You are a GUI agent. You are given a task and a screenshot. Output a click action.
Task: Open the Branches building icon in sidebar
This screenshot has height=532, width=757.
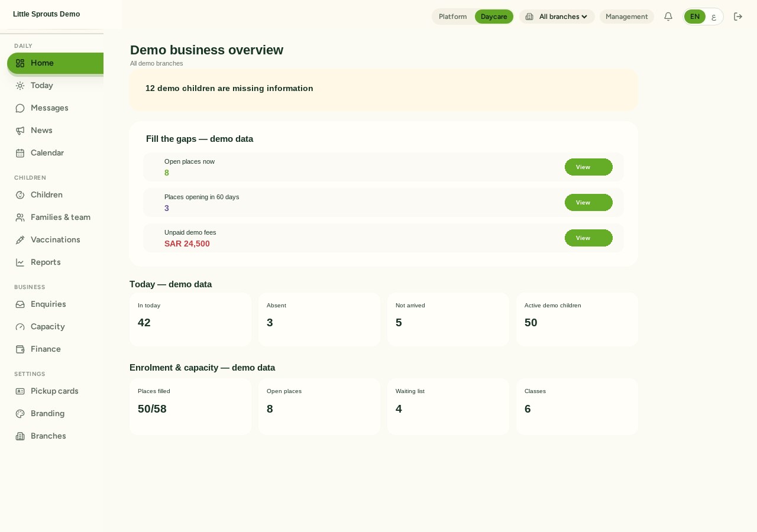[20, 436]
